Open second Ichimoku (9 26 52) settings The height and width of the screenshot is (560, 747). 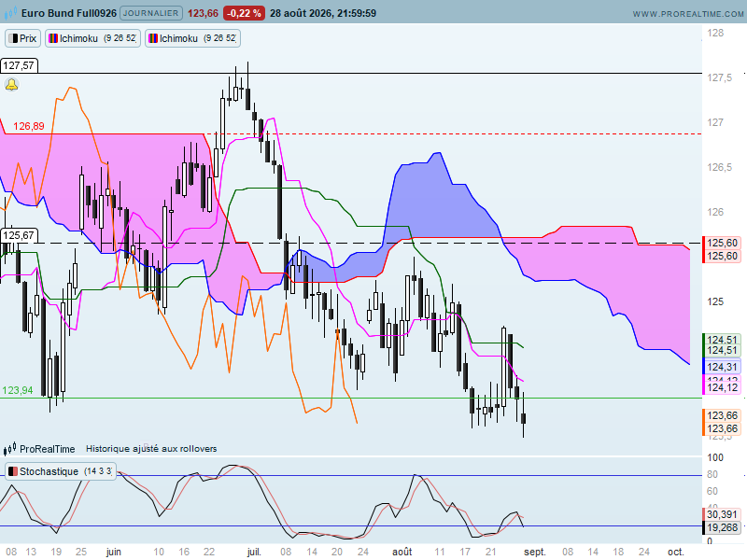click(192, 38)
